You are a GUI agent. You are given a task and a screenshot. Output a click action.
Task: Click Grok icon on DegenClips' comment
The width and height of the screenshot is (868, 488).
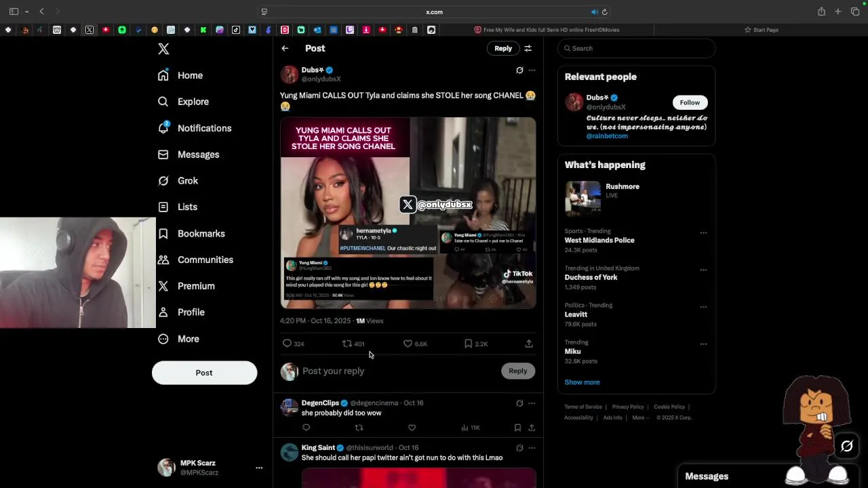[519, 403]
